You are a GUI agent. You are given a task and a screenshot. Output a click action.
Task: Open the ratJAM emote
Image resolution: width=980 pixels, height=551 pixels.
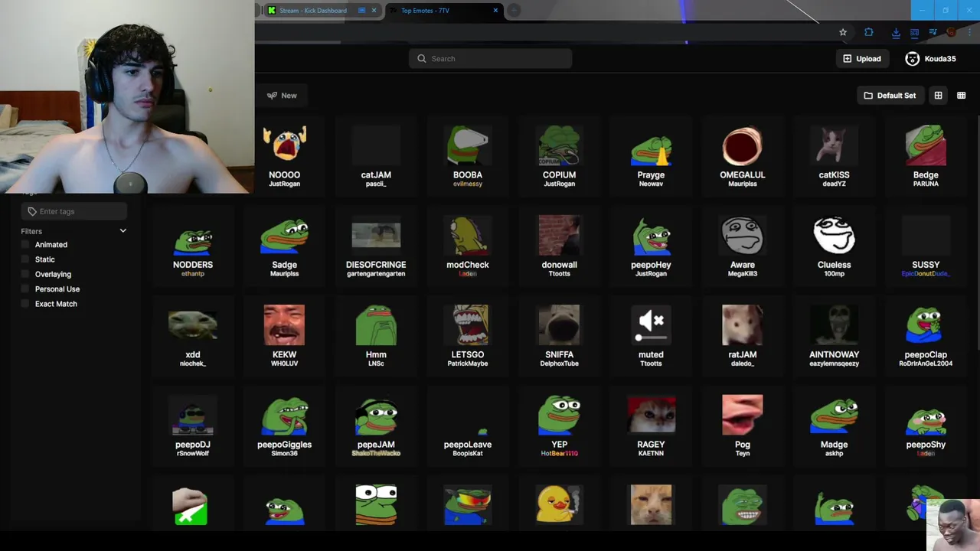(742, 336)
